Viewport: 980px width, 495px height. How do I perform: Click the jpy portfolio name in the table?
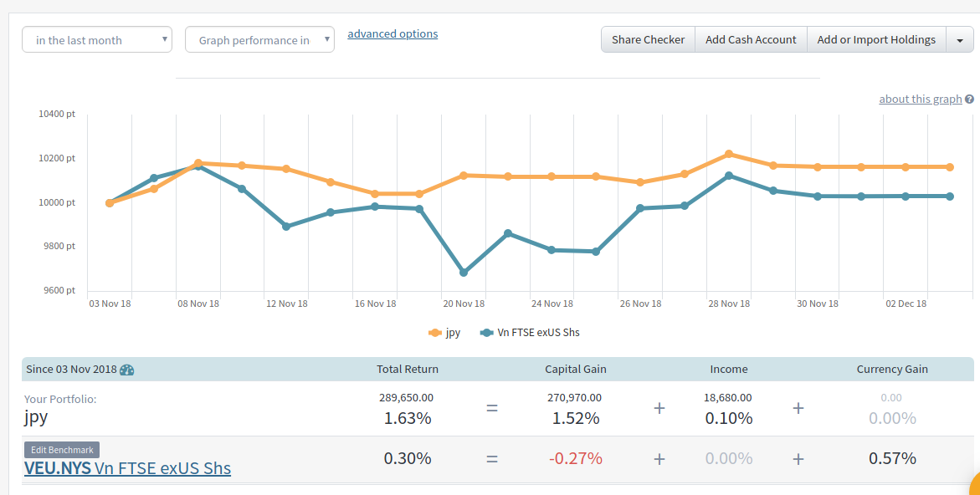[x=36, y=416]
